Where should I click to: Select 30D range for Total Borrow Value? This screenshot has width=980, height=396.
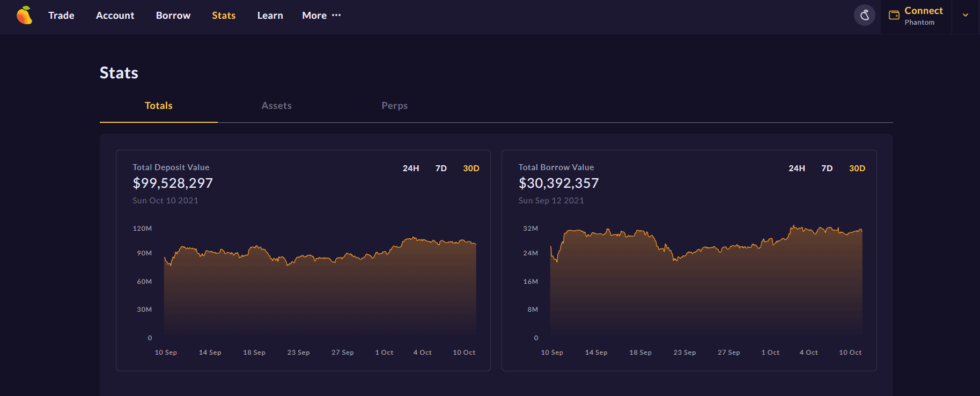click(x=857, y=168)
